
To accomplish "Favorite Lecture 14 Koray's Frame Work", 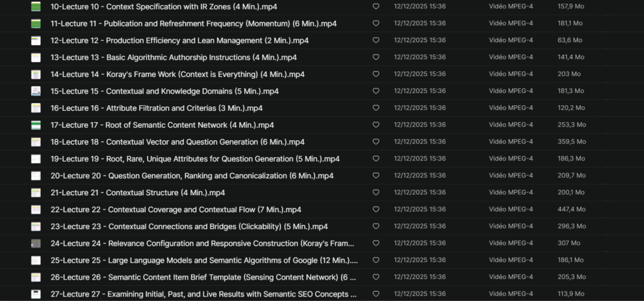I will tap(376, 74).
